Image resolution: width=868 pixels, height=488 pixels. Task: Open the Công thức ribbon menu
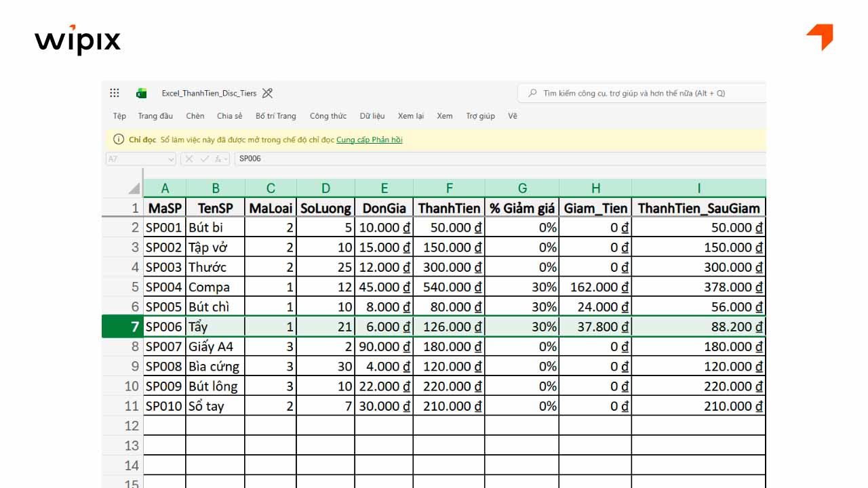pyautogui.click(x=328, y=116)
